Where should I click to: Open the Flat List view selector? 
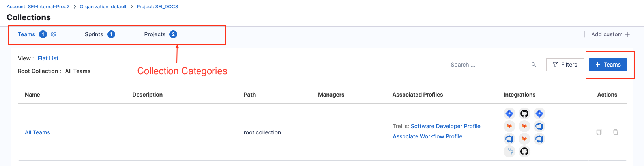tap(48, 58)
